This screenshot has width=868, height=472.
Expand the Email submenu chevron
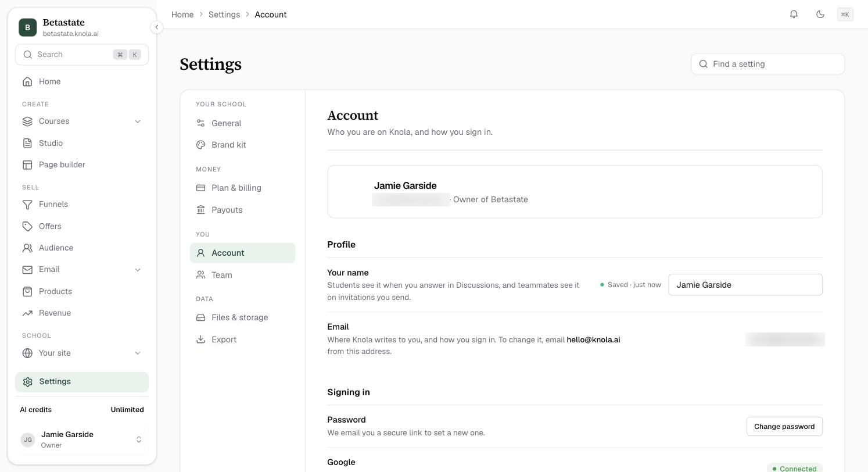[x=138, y=269]
